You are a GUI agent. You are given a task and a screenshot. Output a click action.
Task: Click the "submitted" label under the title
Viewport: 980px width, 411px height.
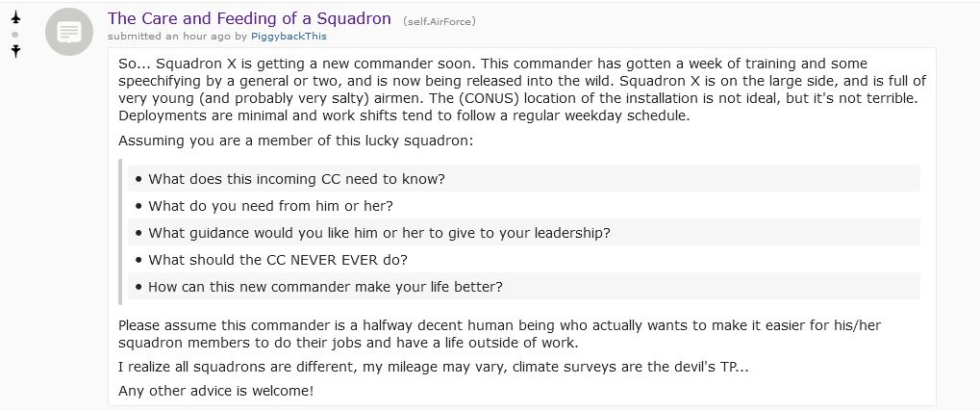(x=135, y=37)
